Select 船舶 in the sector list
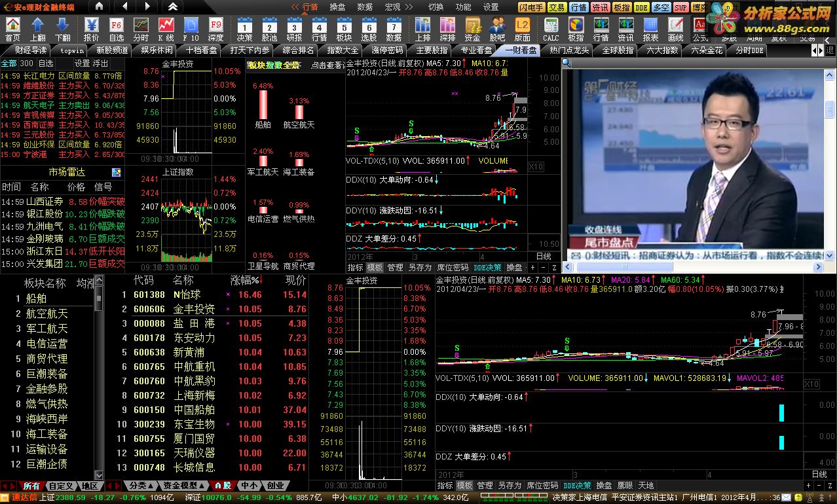This screenshot has height=504, width=837. 36,298
